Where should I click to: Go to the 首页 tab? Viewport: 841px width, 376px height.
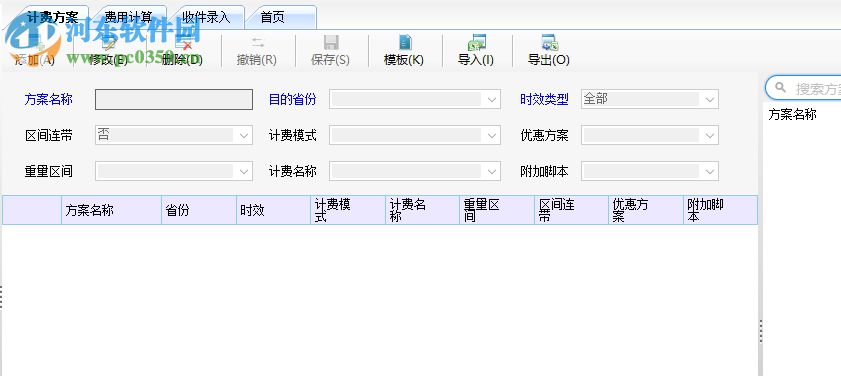click(272, 17)
